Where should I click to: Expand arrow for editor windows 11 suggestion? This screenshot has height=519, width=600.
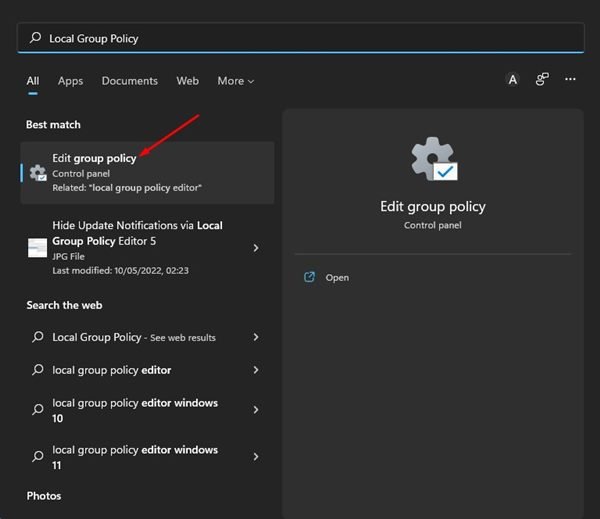(256, 457)
